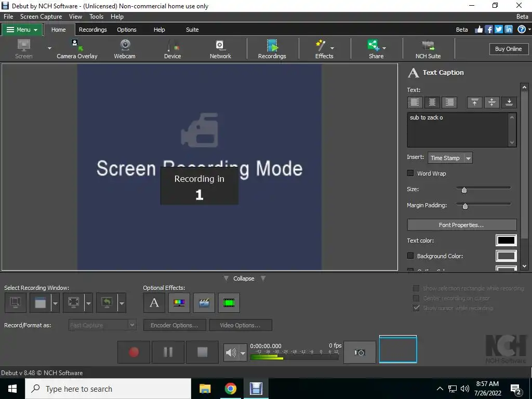
Task: Open the NCH Suite toolbar icon
Action: click(x=428, y=49)
